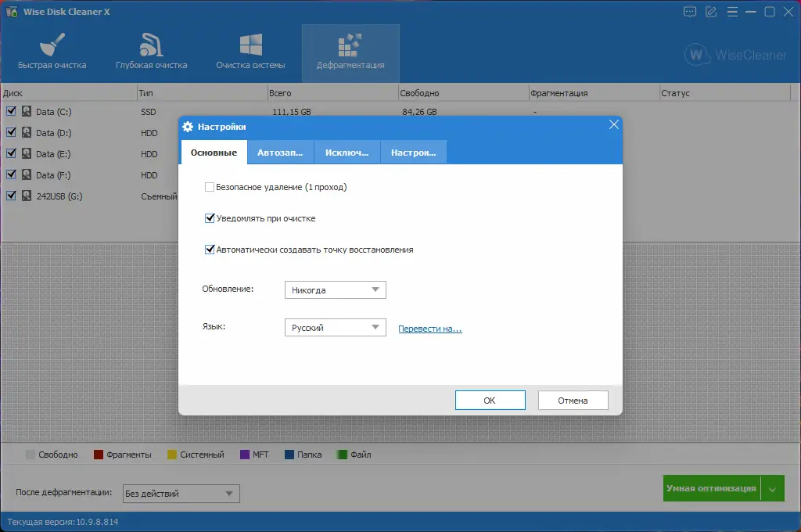This screenshot has width=801, height=532.
Task: Switch to Автозап... tab
Action: [x=280, y=153]
